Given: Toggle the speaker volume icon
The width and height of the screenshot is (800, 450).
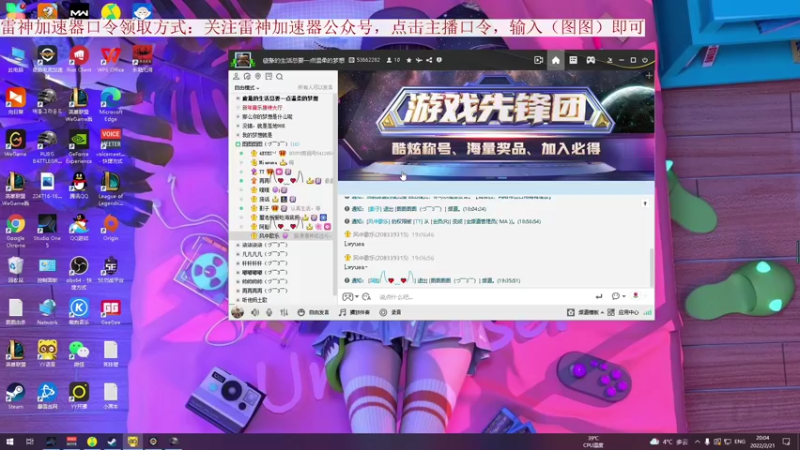Looking at the screenshot, I should [x=255, y=312].
